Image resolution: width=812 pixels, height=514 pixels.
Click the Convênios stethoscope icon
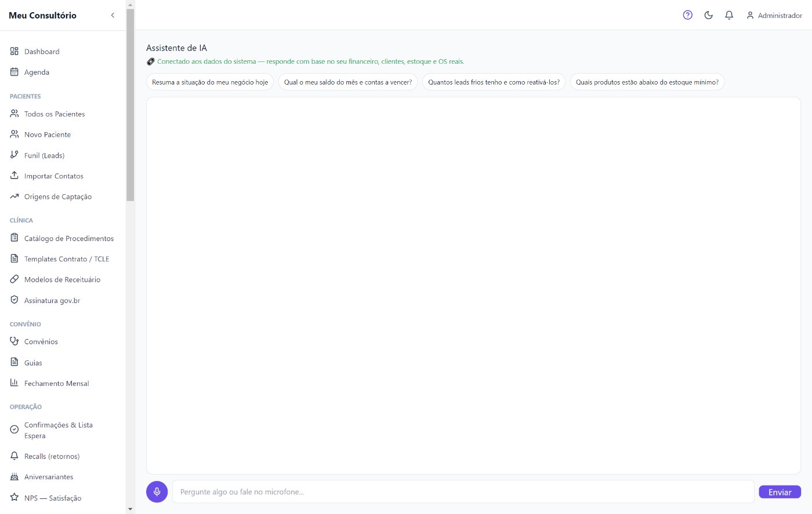pos(14,341)
